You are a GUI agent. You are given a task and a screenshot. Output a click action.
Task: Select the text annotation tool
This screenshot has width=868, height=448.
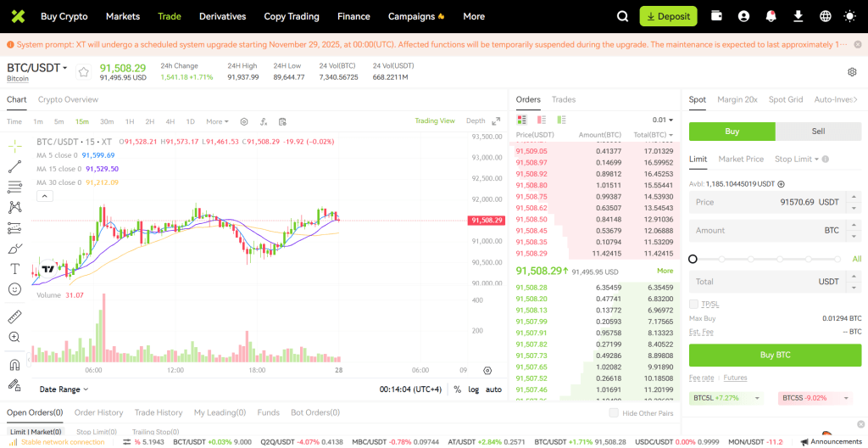point(15,269)
